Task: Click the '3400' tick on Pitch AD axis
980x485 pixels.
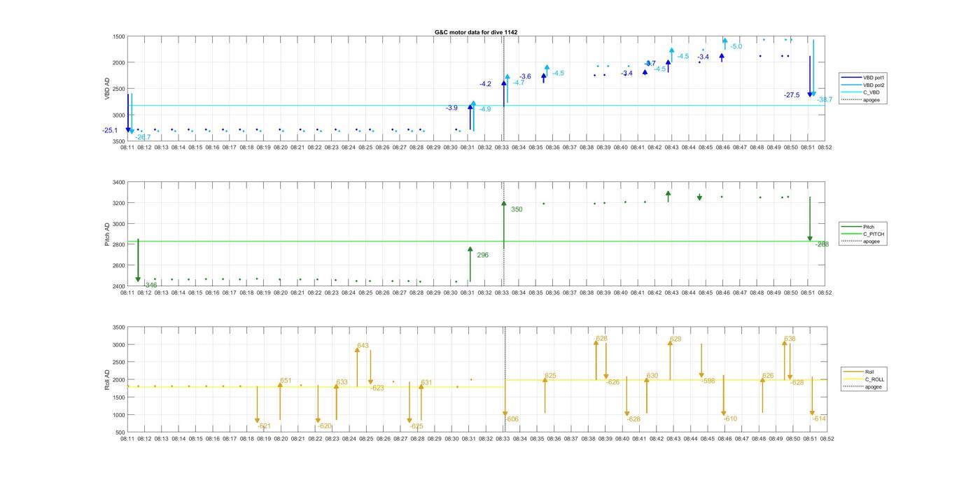Action: (x=118, y=183)
